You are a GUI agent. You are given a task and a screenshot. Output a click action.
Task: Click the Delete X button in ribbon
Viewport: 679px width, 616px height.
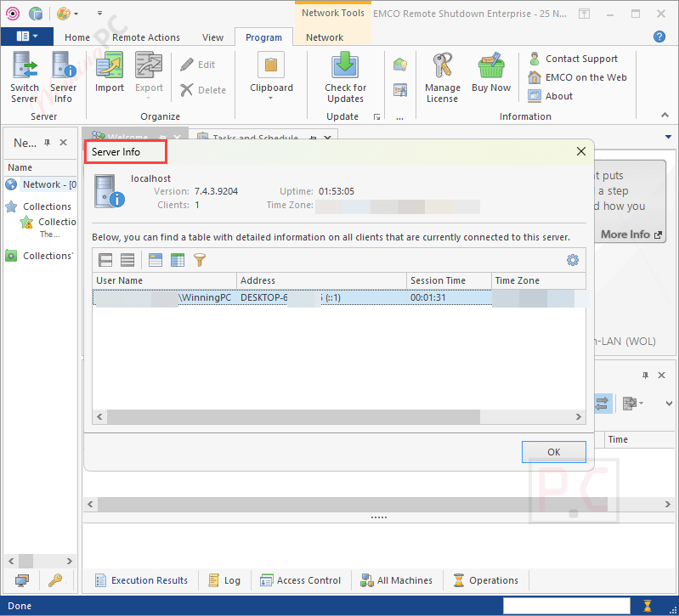coord(203,90)
